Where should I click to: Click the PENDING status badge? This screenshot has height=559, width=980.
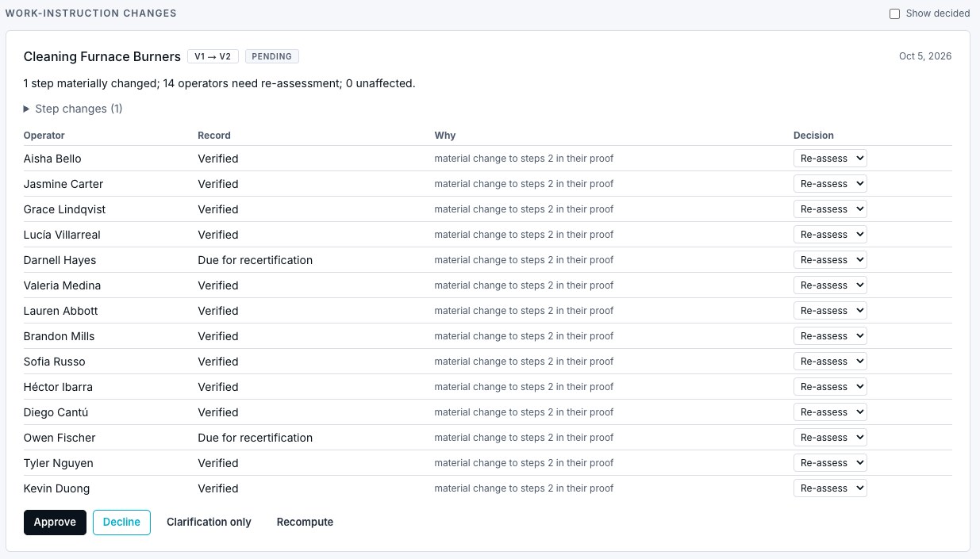(272, 56)
